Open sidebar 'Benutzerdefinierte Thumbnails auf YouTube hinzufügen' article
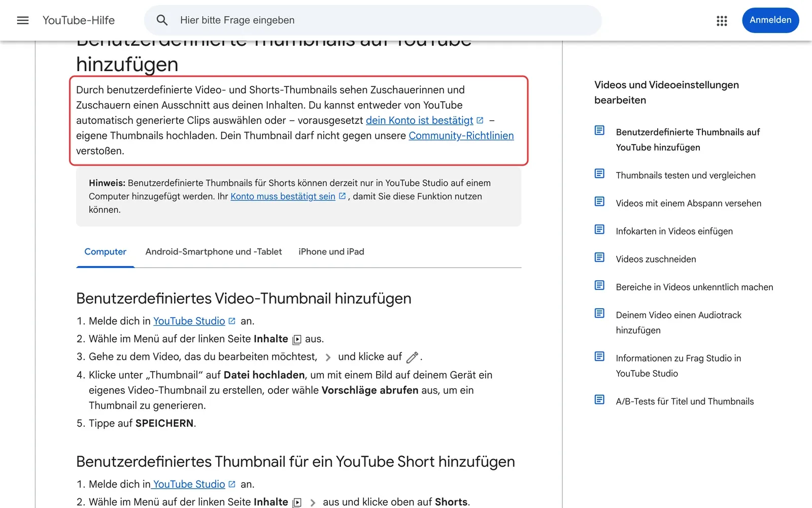The width and height of the screenshot is (812, 508). tap(688, 140)
